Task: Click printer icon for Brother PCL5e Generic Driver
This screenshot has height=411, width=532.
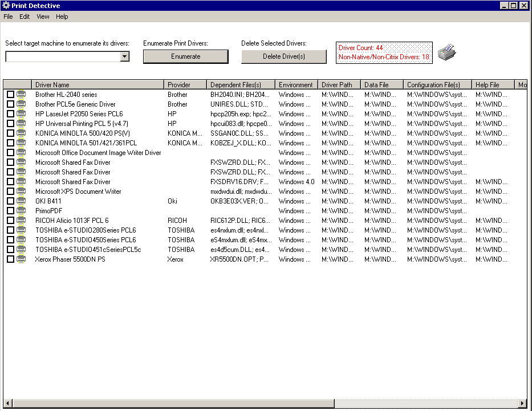Action: (x=21, y=104)
